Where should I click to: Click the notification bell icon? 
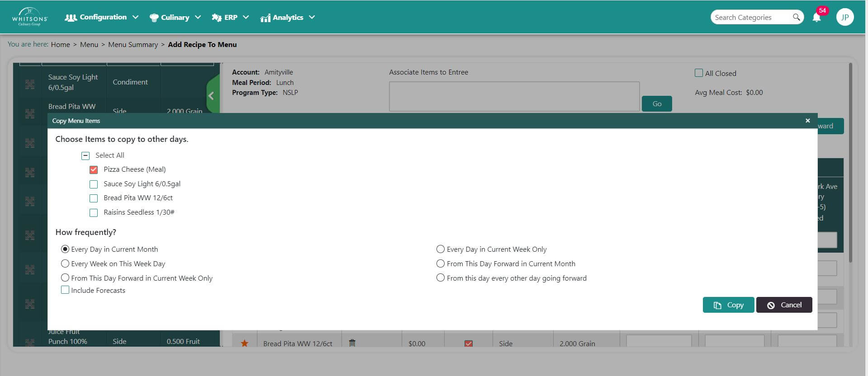coord(816,18)
